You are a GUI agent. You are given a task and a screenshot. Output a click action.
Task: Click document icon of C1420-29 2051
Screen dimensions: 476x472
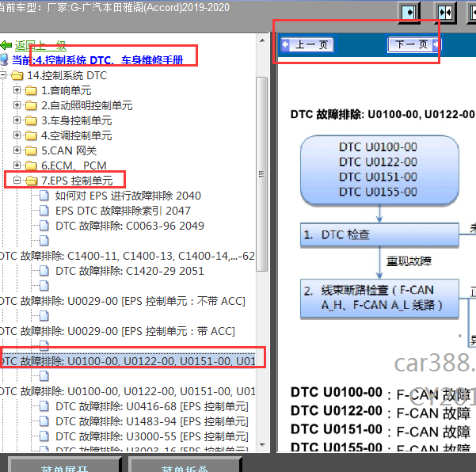click(44, 271)
